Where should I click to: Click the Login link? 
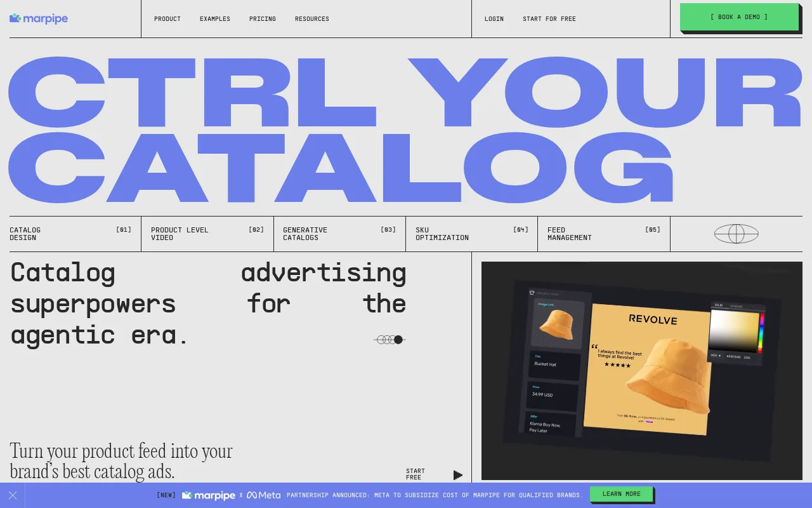point(494,19)
